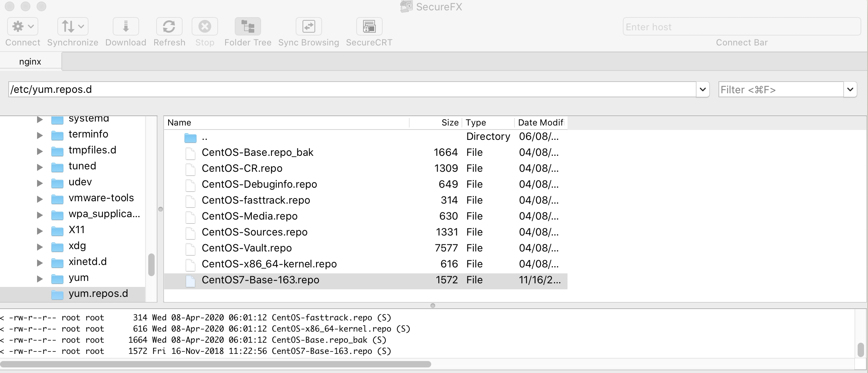The width and height of the screenshot is (868, 373).
Task: Toggle the Folder Tree panel
Action: pos(247,26)
